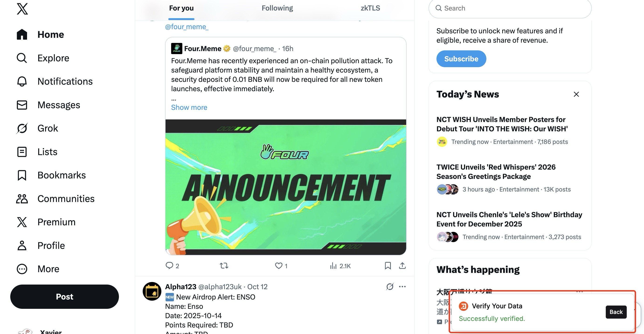Click the blue Subscribe button

[x=461, y=59]
